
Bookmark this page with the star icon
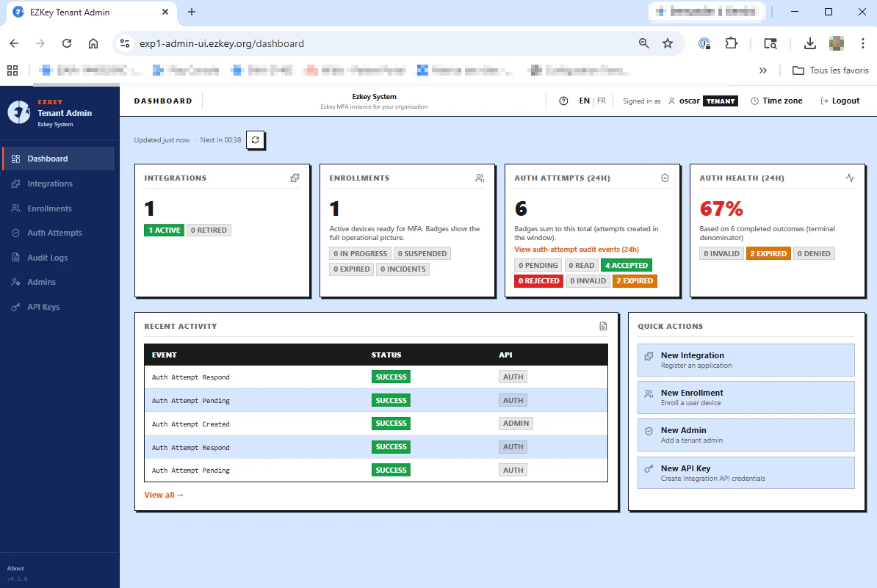tap(667, 43)
